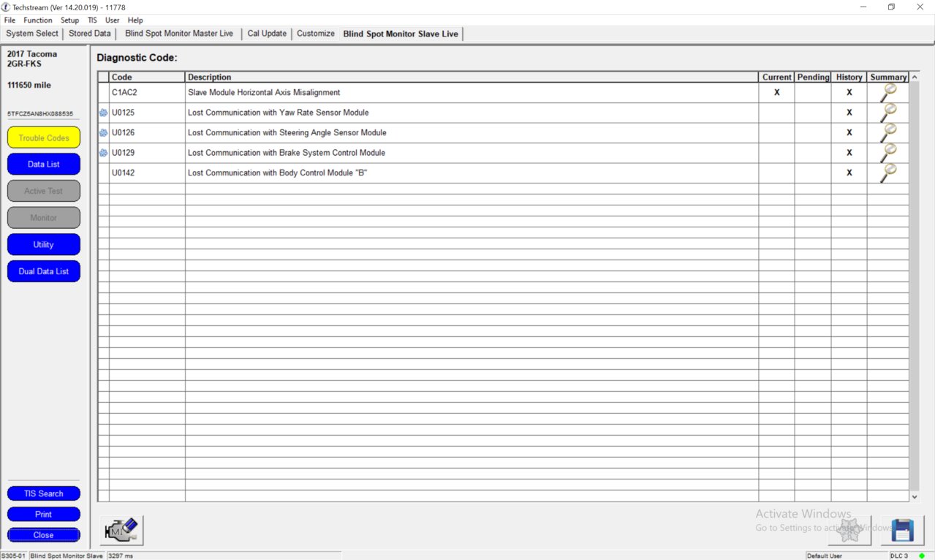The height and width of the screenshot is (560, 935).
Task: Open the Data List
Action: (x=44, y=164)
